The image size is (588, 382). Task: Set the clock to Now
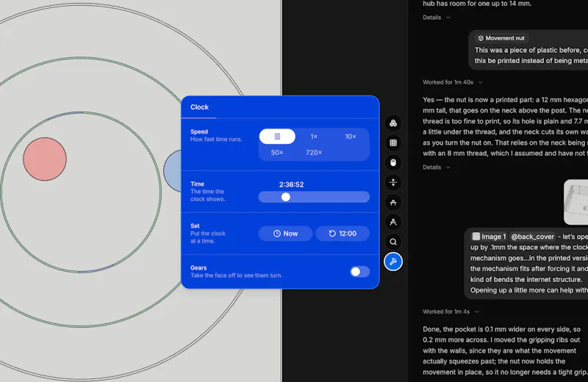285,234
